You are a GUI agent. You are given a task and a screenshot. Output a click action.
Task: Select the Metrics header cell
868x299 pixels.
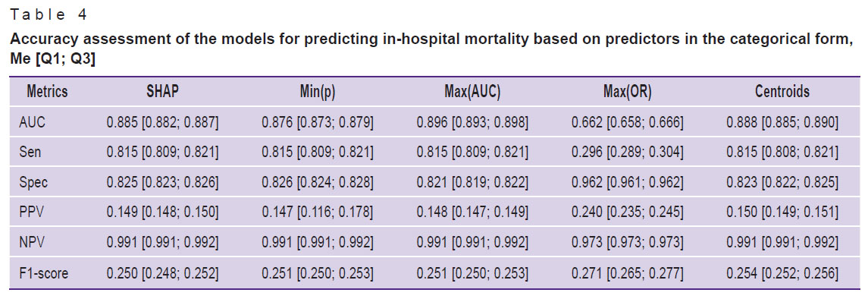click(48, 92)
